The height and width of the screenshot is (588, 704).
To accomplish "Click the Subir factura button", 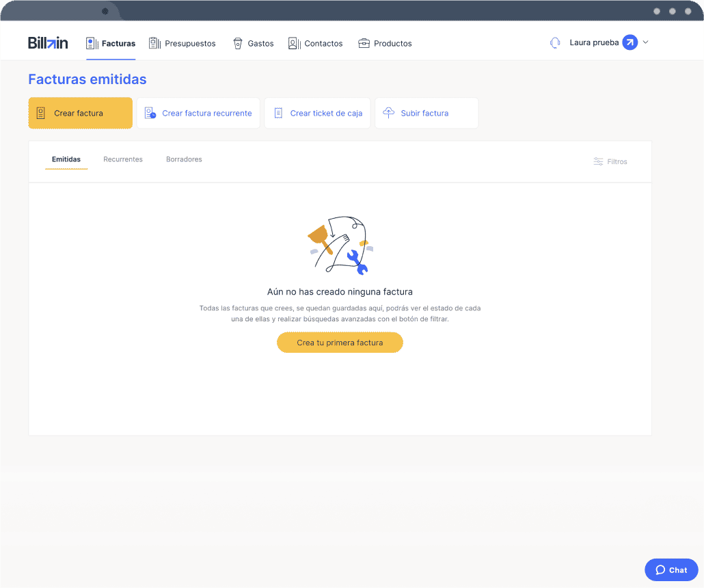I will 427,113.
